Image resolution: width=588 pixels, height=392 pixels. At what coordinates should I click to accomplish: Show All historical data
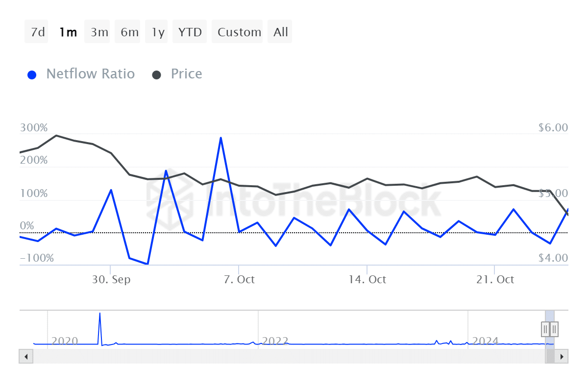point(281,32)
